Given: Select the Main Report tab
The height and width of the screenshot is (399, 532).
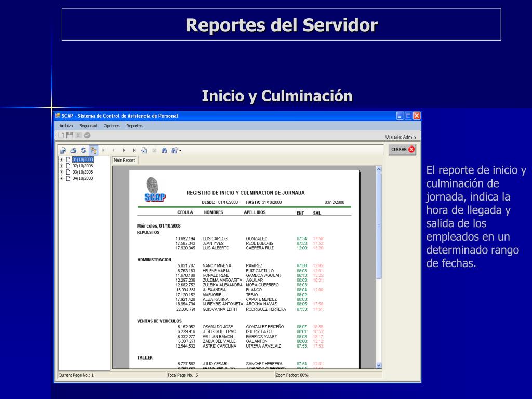Looking at the screenshot, I should pyautogui.click(x=124, y=160).
